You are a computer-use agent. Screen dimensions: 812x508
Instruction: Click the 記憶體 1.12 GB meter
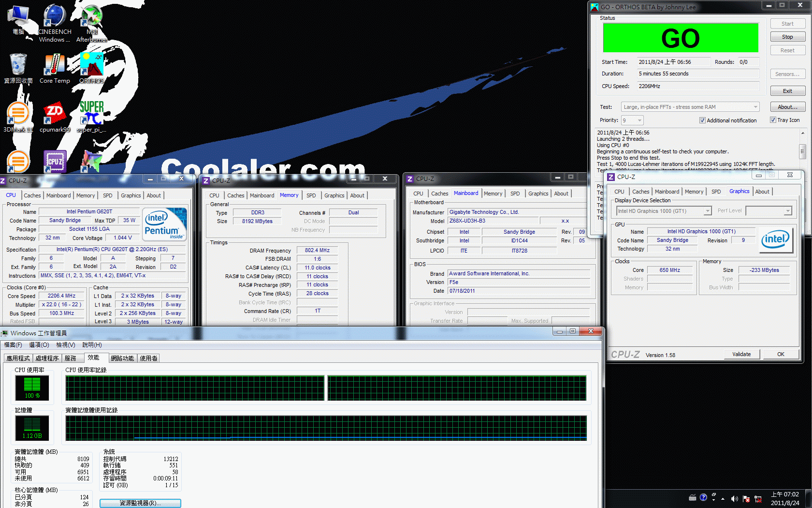(x=32, y=428)
